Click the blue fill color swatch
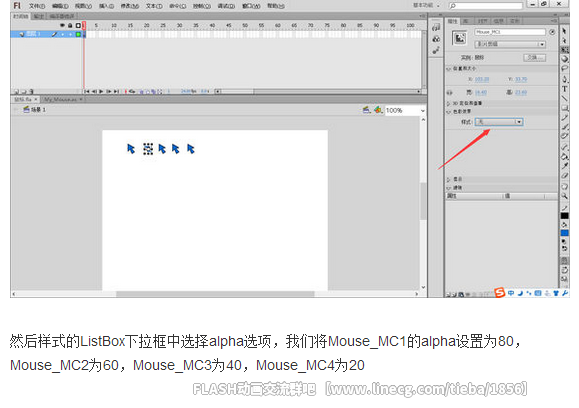Screen dimensions: 579x408 (x=565, y=233)
